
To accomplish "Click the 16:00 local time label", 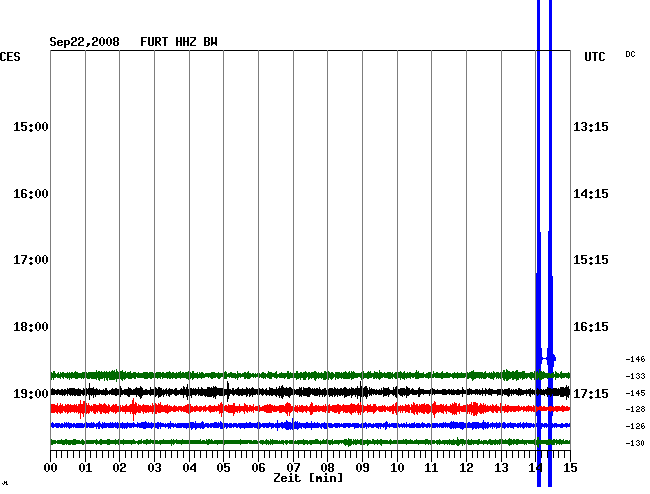I will (x=31, y=194).
